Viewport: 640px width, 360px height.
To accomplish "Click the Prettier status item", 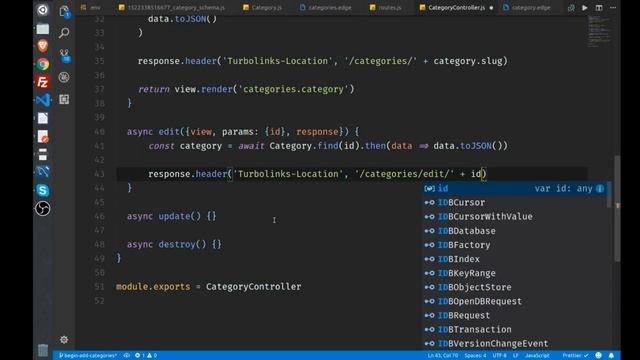I will [x=576, y=356].
